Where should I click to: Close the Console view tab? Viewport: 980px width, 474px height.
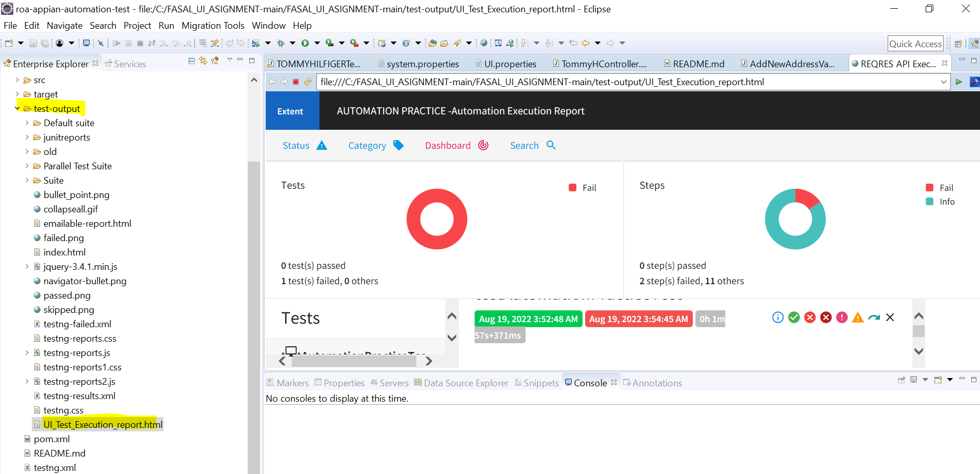point(614,382)
